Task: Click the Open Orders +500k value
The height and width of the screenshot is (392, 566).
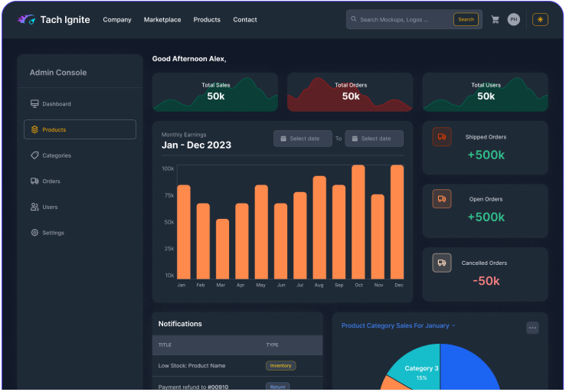Action: tap(486, 217)
